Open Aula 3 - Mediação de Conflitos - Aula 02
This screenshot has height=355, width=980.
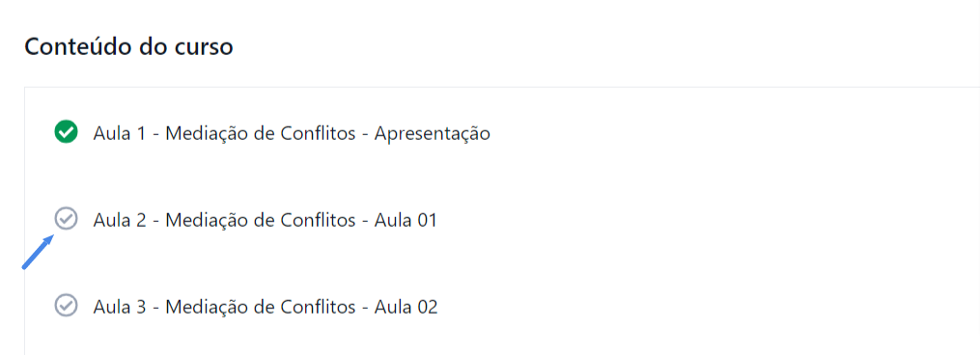coord(265,306)
